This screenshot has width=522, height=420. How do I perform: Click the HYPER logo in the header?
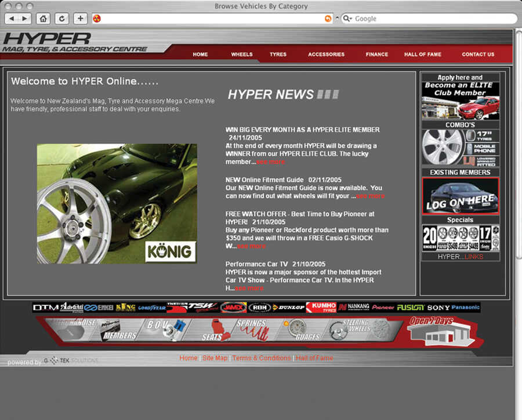pos(75,42)
